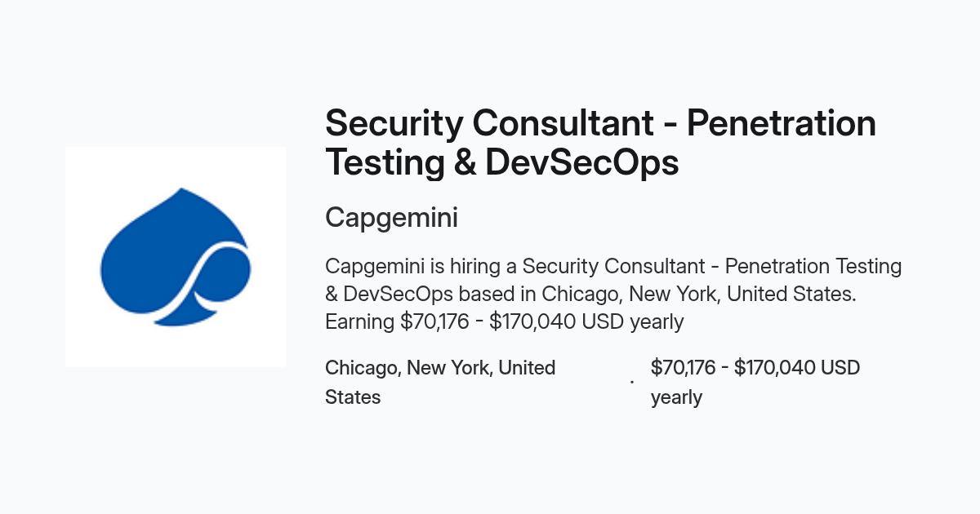980x514 pixels.
Task: Select the Capgemini company name
Action: [391, 218]
